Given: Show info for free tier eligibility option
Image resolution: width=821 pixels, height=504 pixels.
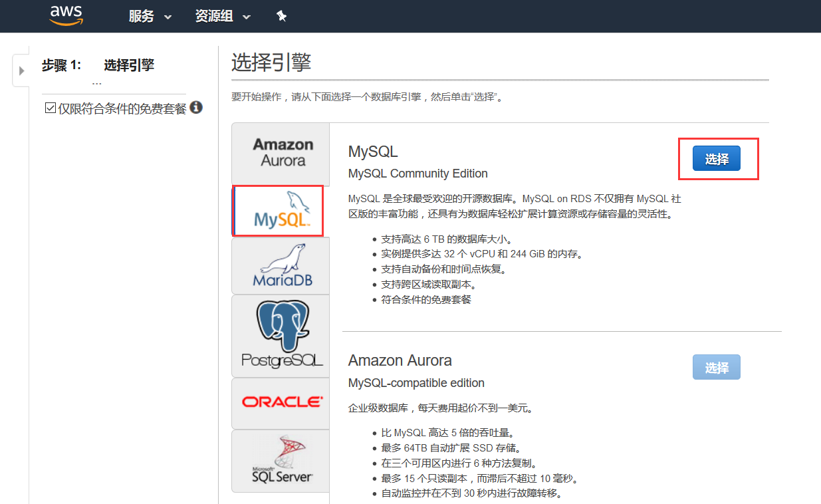Looking at the screenshot, I should pos(196,107).
